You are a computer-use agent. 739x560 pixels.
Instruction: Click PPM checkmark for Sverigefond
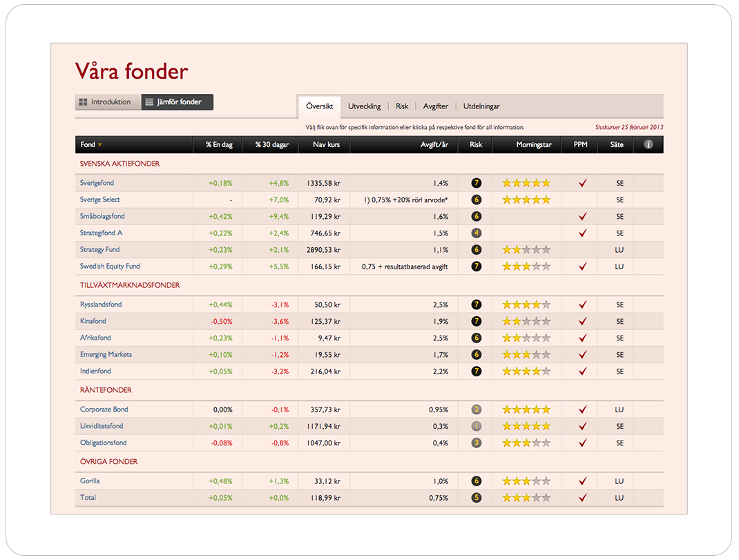click(x=583, y=183)
